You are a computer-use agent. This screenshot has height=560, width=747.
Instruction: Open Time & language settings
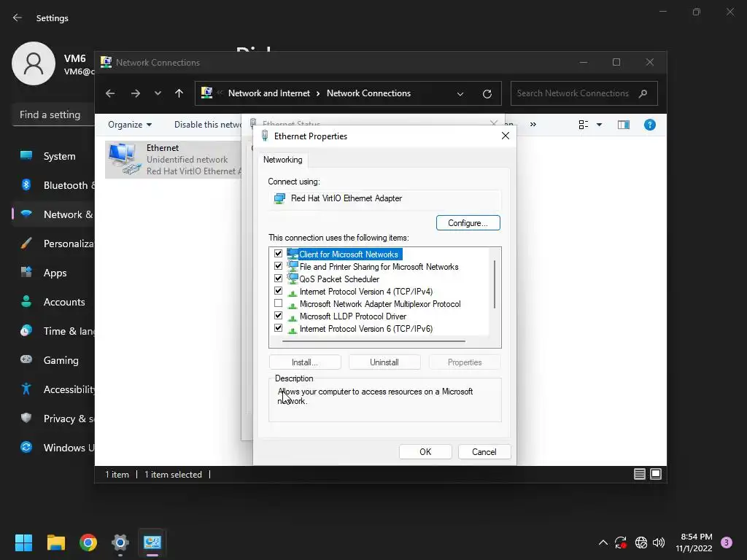(53, 331)
